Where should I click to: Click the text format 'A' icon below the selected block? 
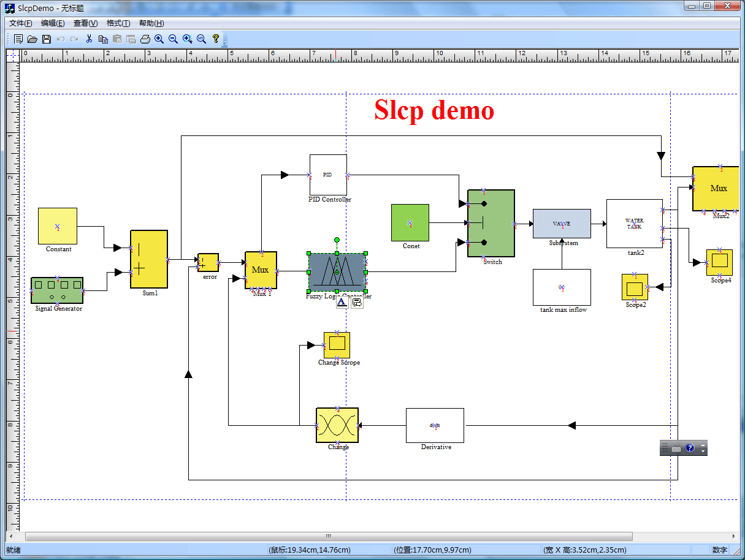[x=342, y=302]
